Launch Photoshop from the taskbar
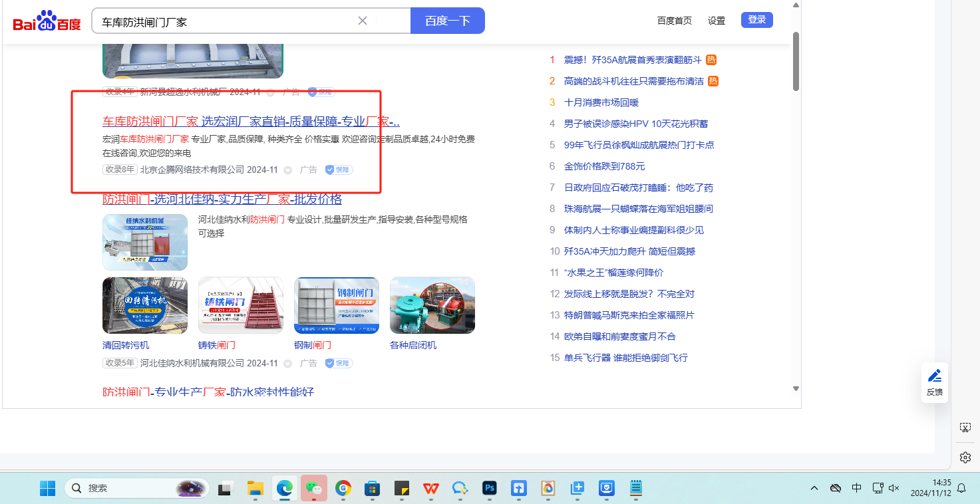The height and width of the screenshot is (504, 980). (490, 488)
